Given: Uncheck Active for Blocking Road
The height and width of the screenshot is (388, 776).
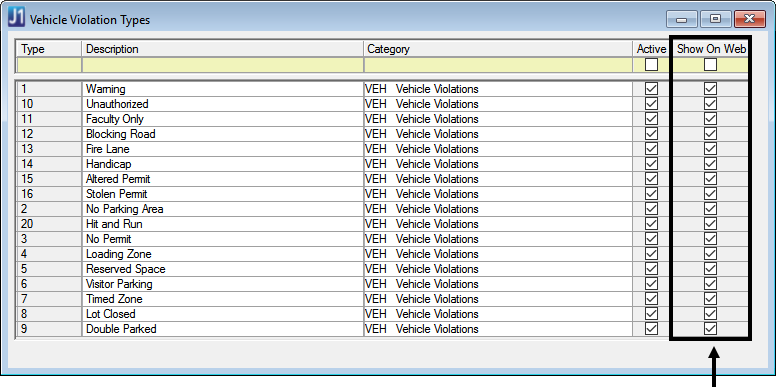Looking at the screenshot, I should click(x=651, y=134).
